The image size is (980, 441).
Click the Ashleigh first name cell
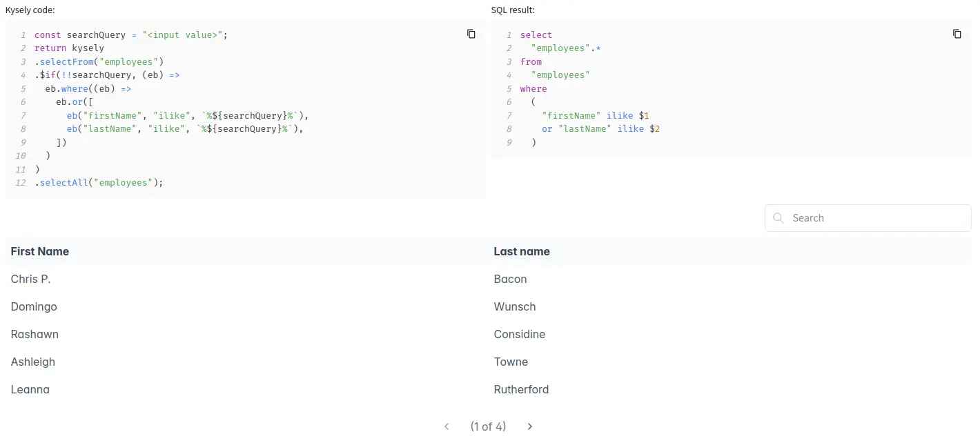click(33, 362)
